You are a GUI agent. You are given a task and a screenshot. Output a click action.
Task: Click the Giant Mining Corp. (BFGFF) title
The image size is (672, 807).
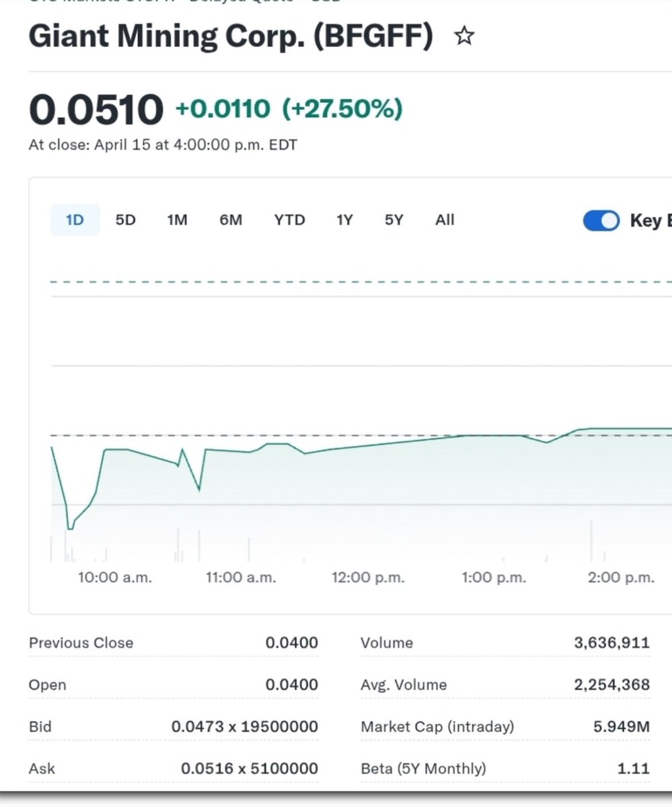pyautogui.click(x=231, y=36)
